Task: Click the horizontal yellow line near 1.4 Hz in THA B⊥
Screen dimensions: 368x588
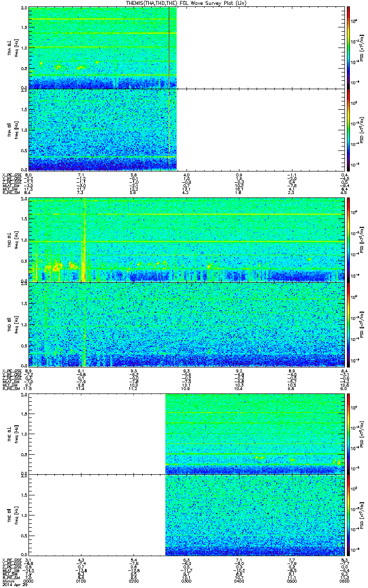Action: tap(103, 33)
